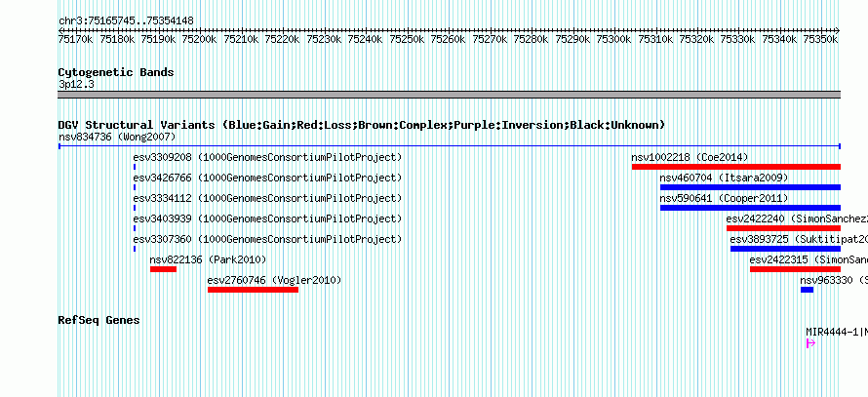868x397 pixels.
Task: Click the 75250k ruler position
Action: (x=408, y=39)
